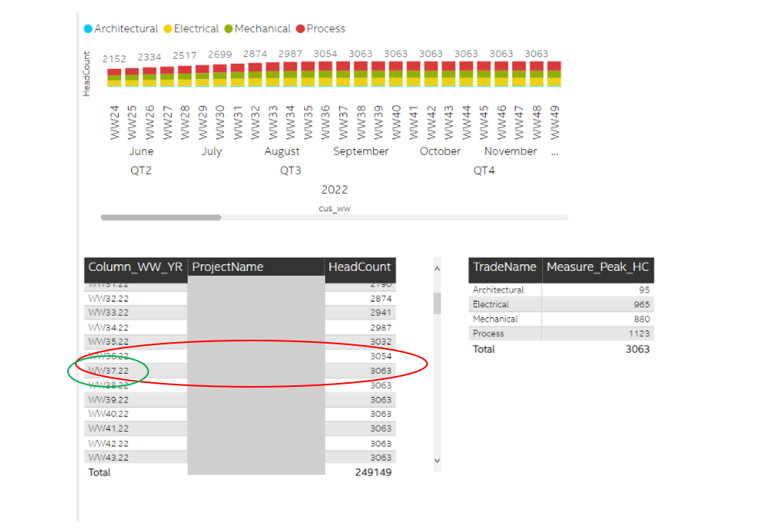Click the QT4 quarter axis label
This screenshot has width=784, height=532.
point(484,171)
